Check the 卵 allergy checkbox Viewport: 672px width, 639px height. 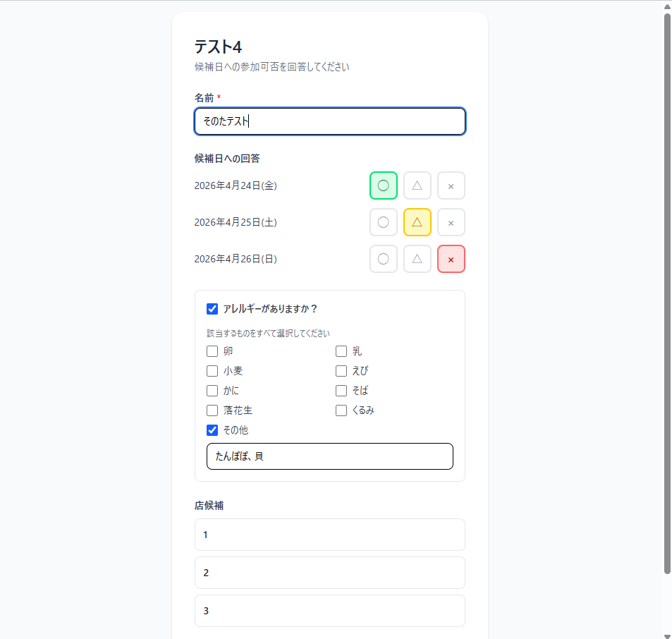pos(212,351)
